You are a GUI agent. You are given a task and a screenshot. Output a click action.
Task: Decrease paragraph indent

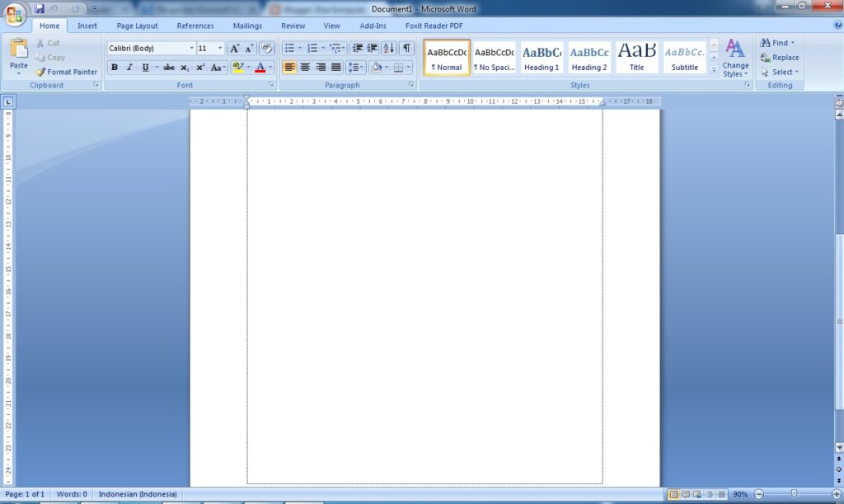tap(357, 49)
